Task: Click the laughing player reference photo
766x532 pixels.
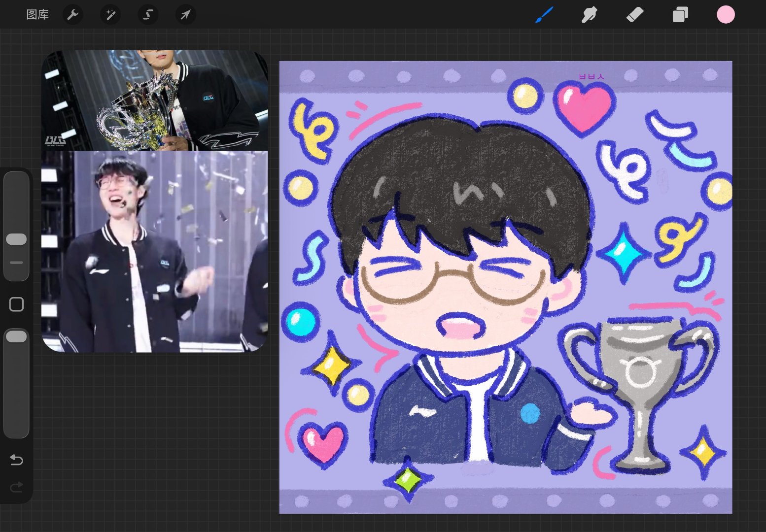Action: [x=155, y=252]
